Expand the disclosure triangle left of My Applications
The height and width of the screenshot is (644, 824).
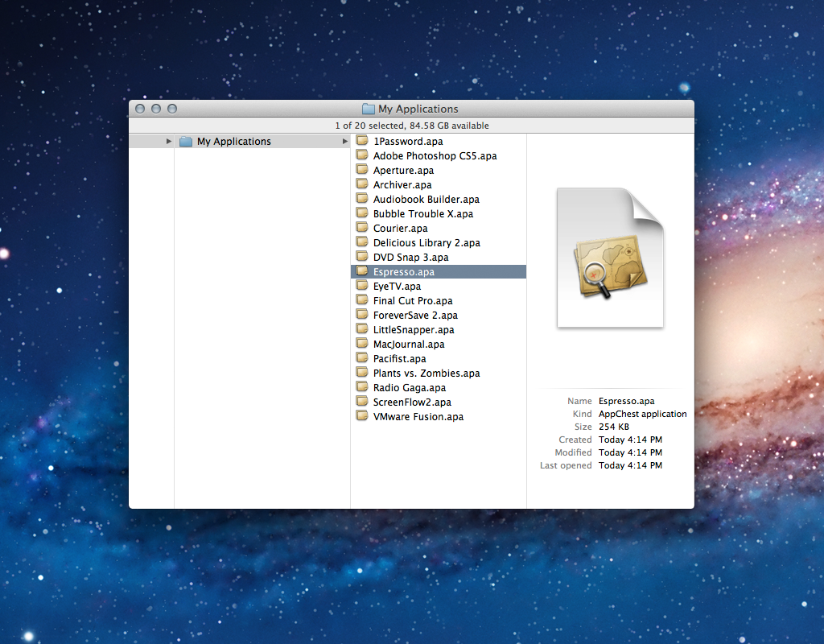(x=169, y=142)
